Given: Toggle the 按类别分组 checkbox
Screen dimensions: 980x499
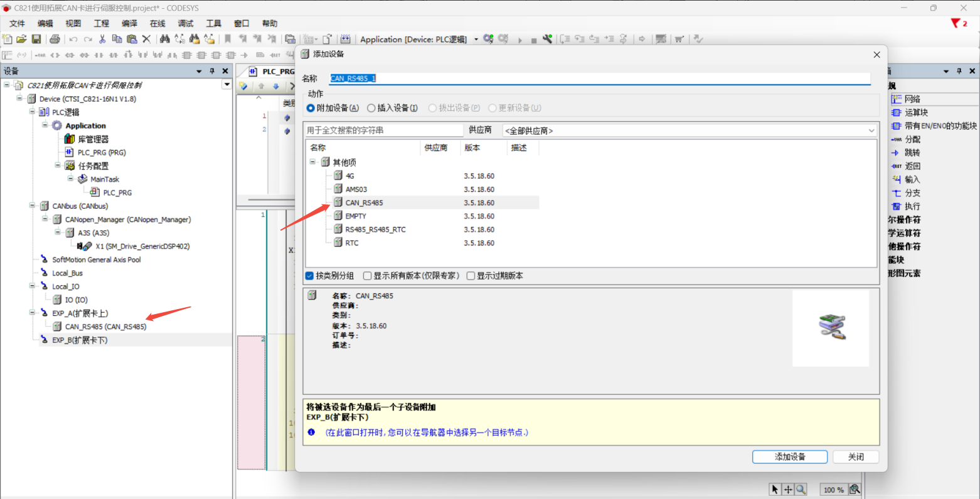Looking at the screenshot, I should click(309, 276).
